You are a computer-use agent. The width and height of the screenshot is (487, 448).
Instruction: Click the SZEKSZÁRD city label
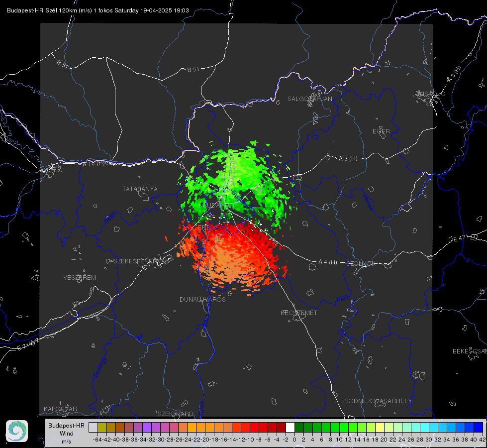coord(176,414)
